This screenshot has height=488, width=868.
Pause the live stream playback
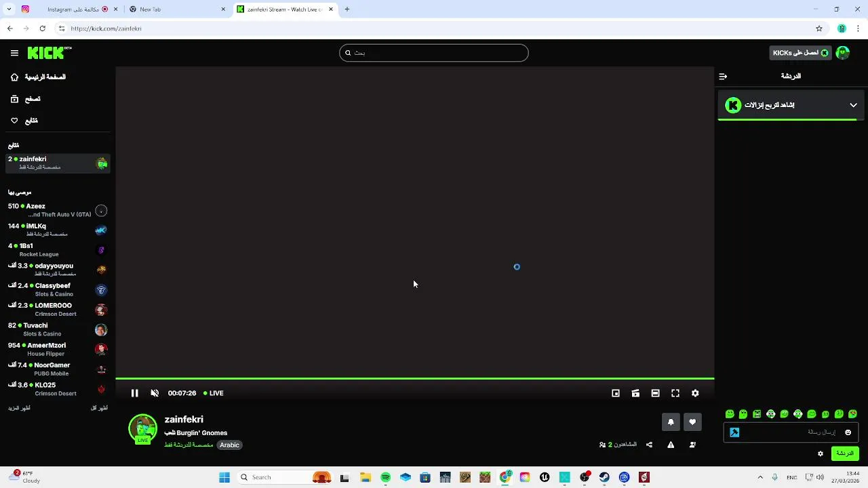coord(134,393)
